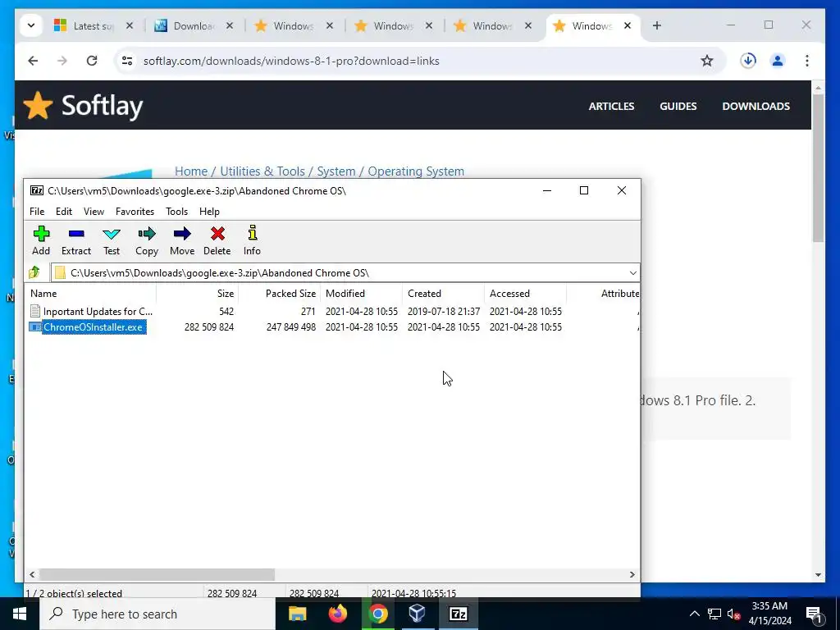Click the horizontal scrollbar thumb in 7-Zip
This screenshot has height=630, width=840.
tap(157, 574)
